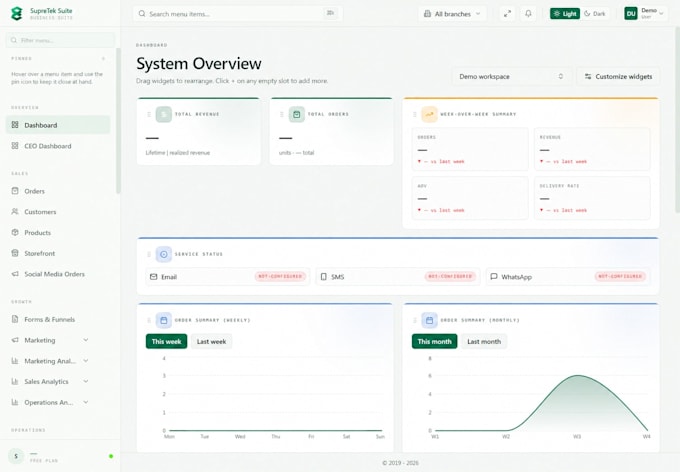The height and width of the screenshot is (472, 680).
Task: Grab the drag handle of Total Revenue widget
Action: click(149, 115)
